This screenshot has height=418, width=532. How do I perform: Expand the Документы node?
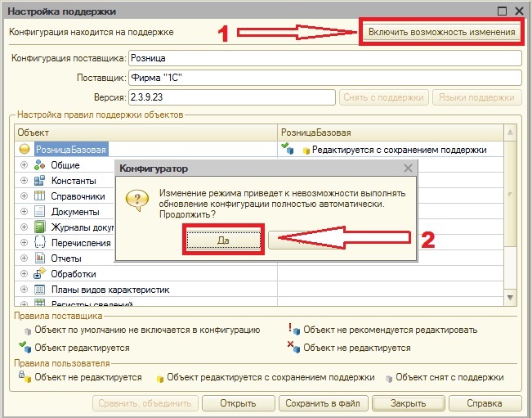(24, 212)
